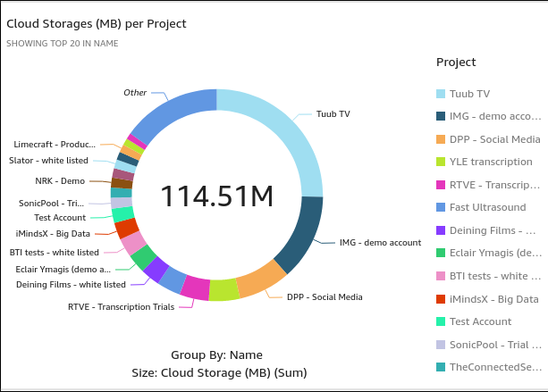
Task: Click the lavender SonicPool slice
Action: [122, 203]
